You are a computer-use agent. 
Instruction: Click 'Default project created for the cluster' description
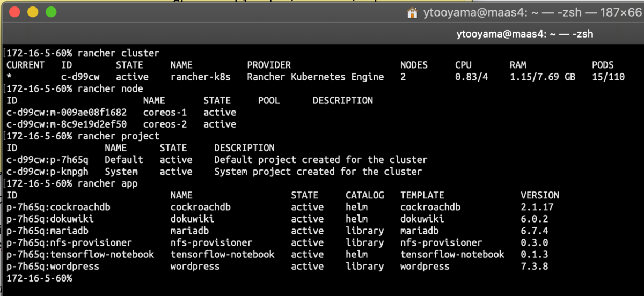click(321, 159)
